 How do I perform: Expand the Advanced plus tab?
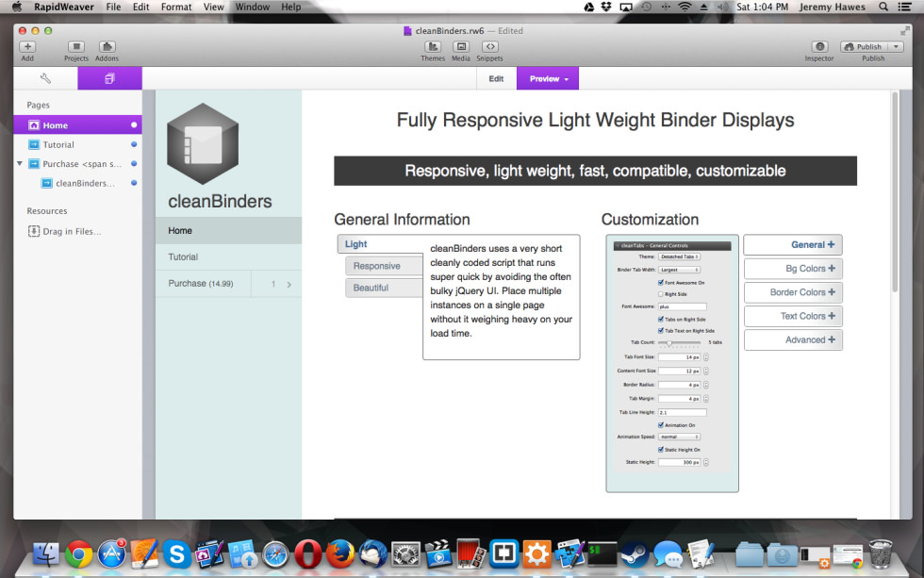[x=793, y=340]
